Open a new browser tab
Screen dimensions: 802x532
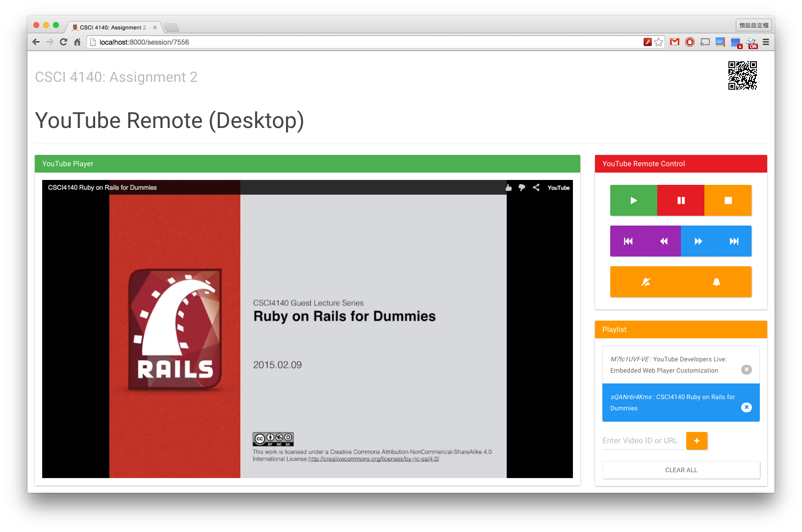(171, 27)
